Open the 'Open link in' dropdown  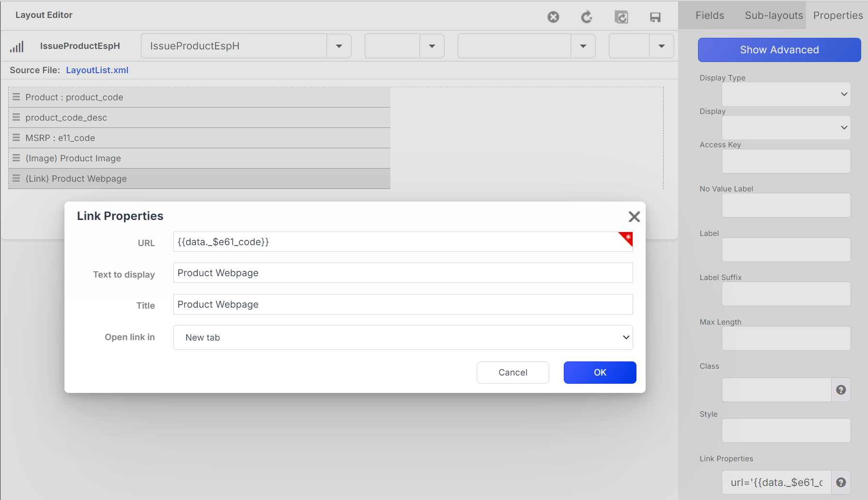pyautogui.click(x=403, y=338)
